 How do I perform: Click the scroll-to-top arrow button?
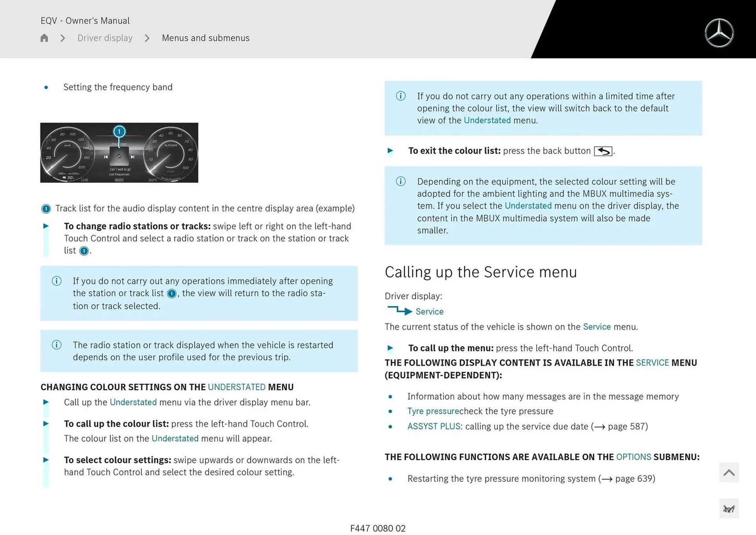pyautogui.click(x=729, y=472)
